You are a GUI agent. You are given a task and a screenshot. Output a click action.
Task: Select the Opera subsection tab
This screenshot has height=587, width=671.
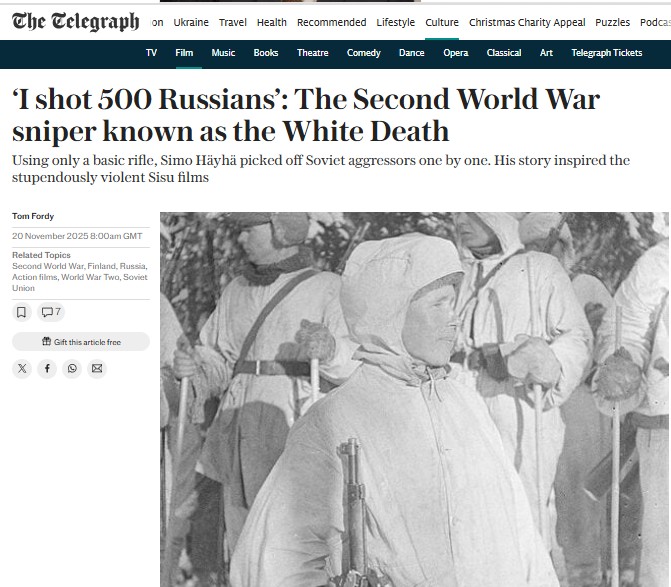click(456, 53)
